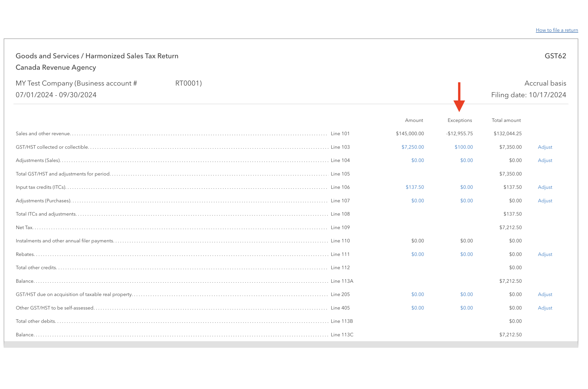
Task: Open the $137.50 amount on Line 106
Action: coord(415,187)
